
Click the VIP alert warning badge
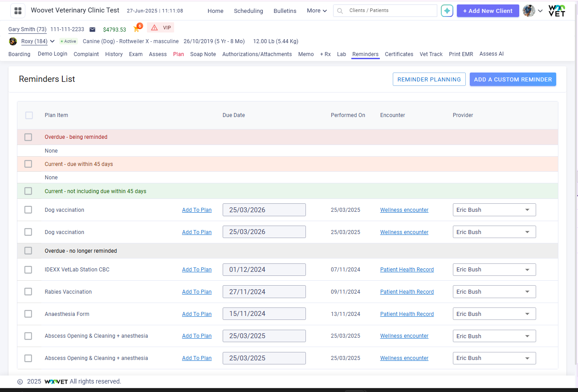[x=160, y=28]
